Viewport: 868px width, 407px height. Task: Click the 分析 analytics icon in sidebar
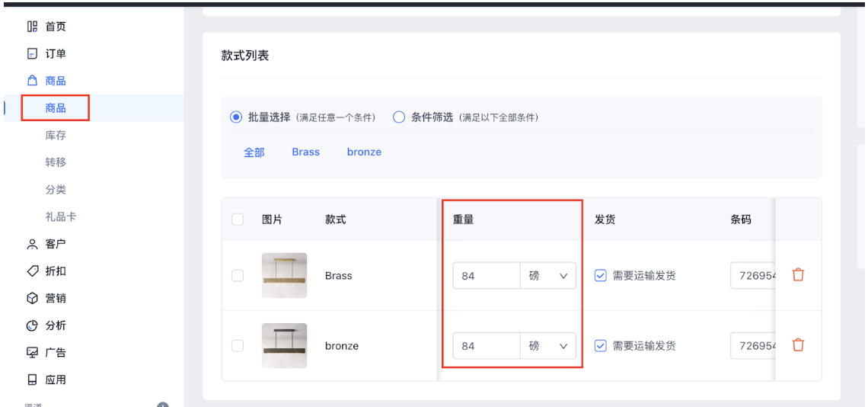coord(32,325)
